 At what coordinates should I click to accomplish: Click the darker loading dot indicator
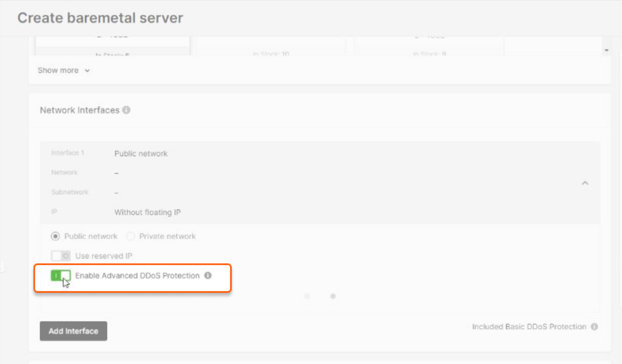coord(333,296)
